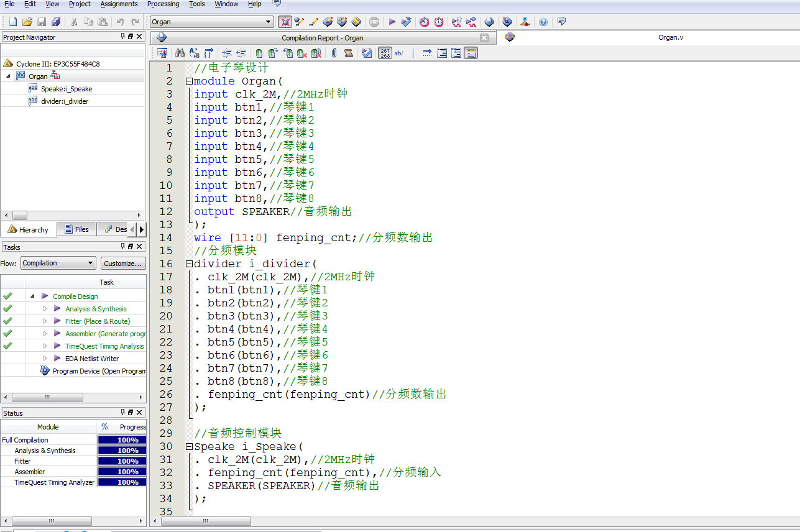Image resolution: width=800 pixels, height=532 pixels.
Task: Click the Customize... button in Tasks
Action: pyautogui.click(x=122, y=263)
